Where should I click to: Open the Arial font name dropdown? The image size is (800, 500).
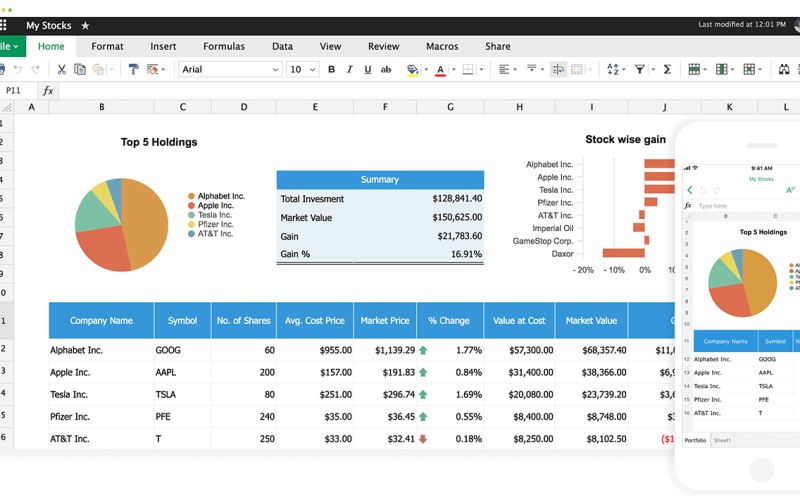point(230,69)
